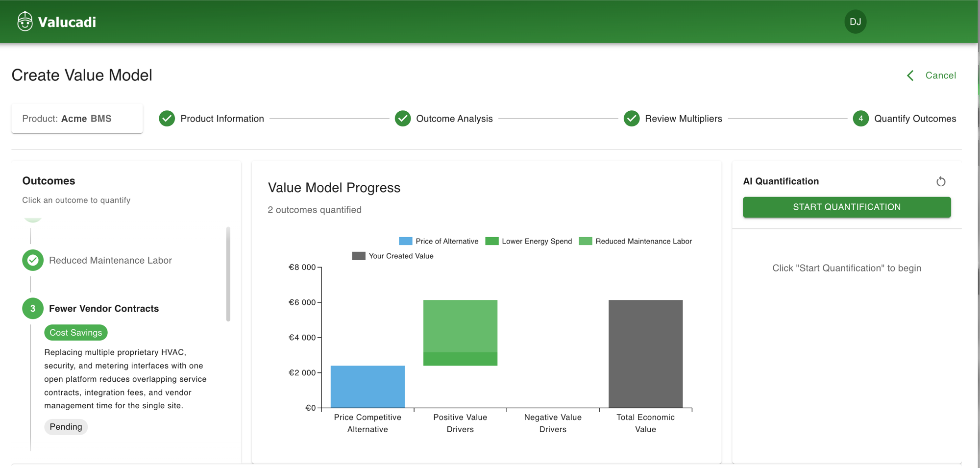Click the Outcome Analysis step checkmark

click(x=403, y=119)
